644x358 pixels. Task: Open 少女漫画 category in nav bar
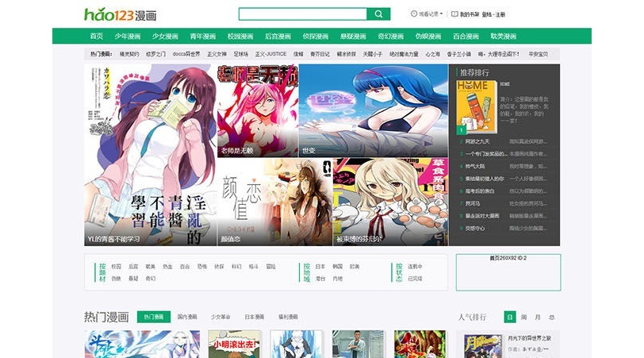(165, 37)
